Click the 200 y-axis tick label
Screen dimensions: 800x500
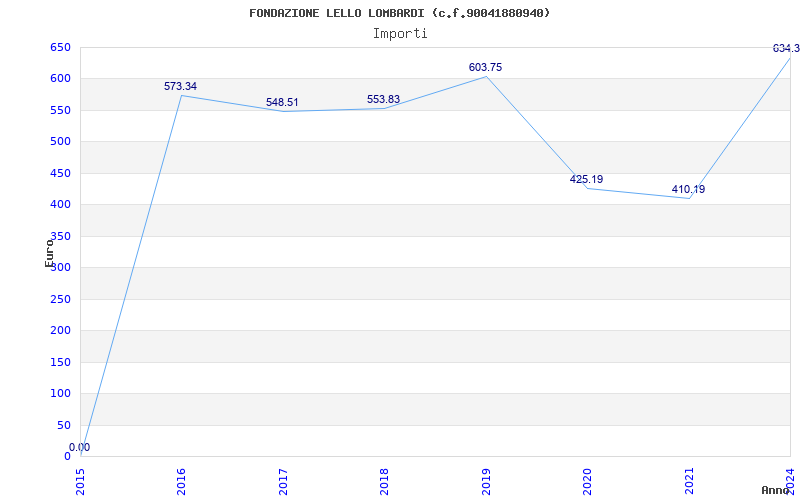(60, 331)
